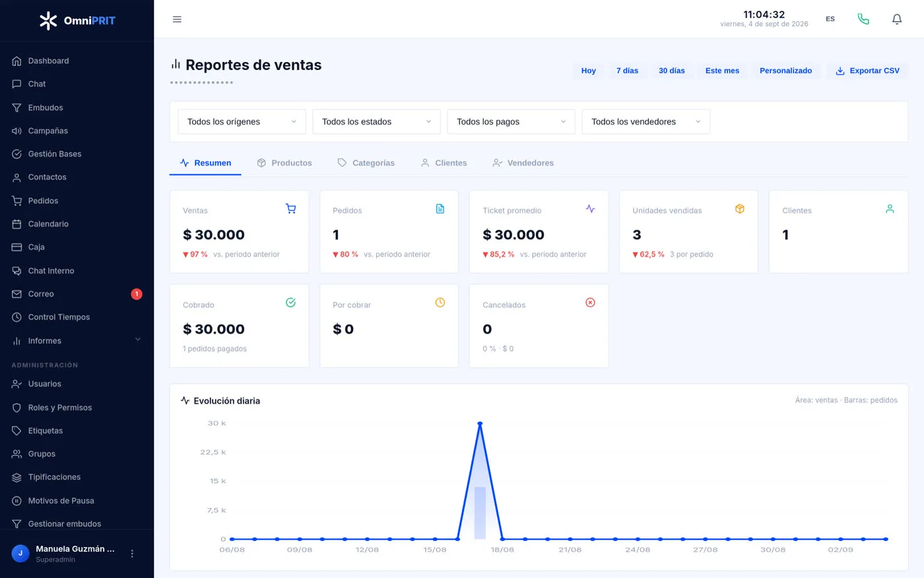Screen dimensions: 924x578
Task: Click the Pedidos card document icon
Action: (x=440, y=209)
